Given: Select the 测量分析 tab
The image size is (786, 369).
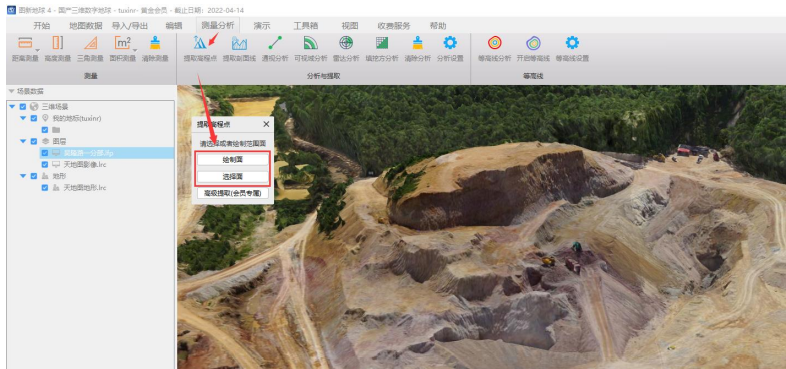Looking at the screenshot, I should tap(218, 25).
